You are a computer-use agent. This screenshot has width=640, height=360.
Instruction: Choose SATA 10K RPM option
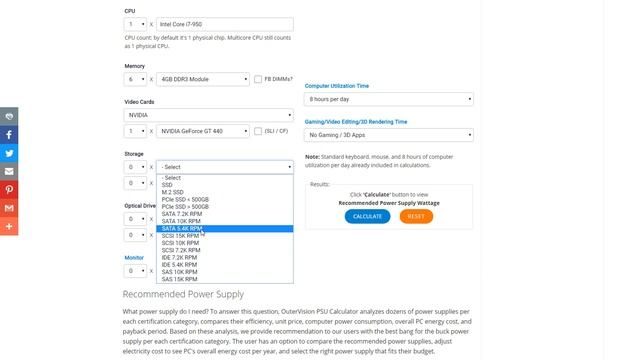tap(225, 221)
